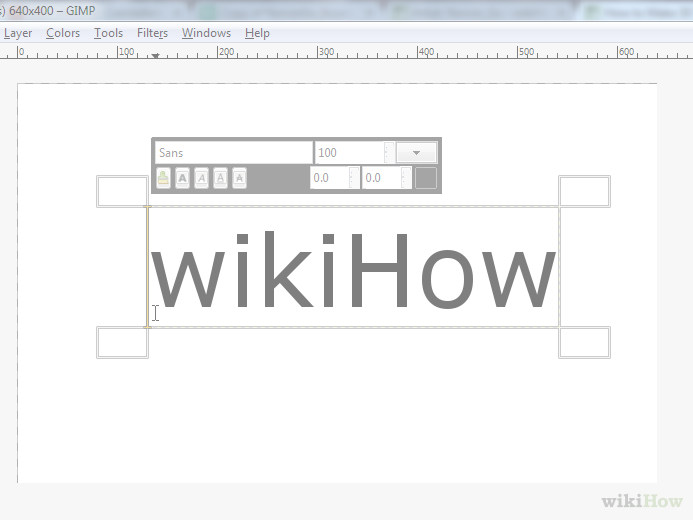The width and height of the screenshot is (693, 520).
Task: Open the Tools menu
Action: pyautogui.click(x=108, y=33)
